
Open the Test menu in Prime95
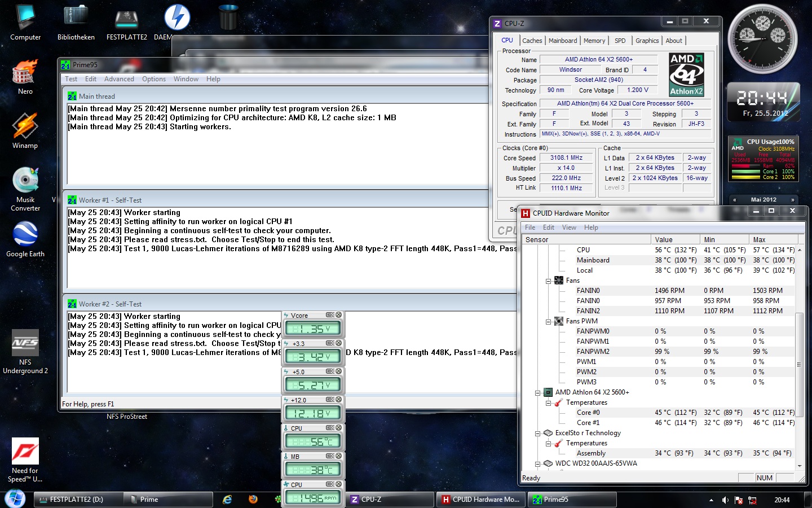[71, 79]
